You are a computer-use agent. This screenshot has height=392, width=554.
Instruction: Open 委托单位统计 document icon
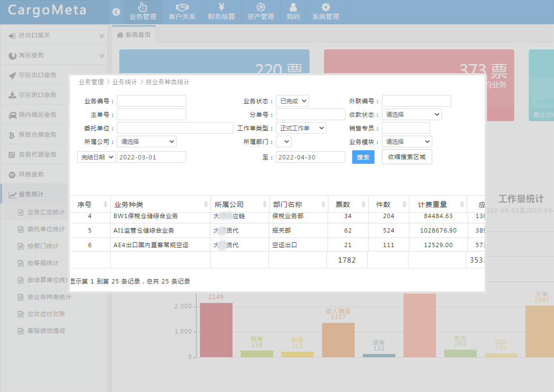pos(20,229)
